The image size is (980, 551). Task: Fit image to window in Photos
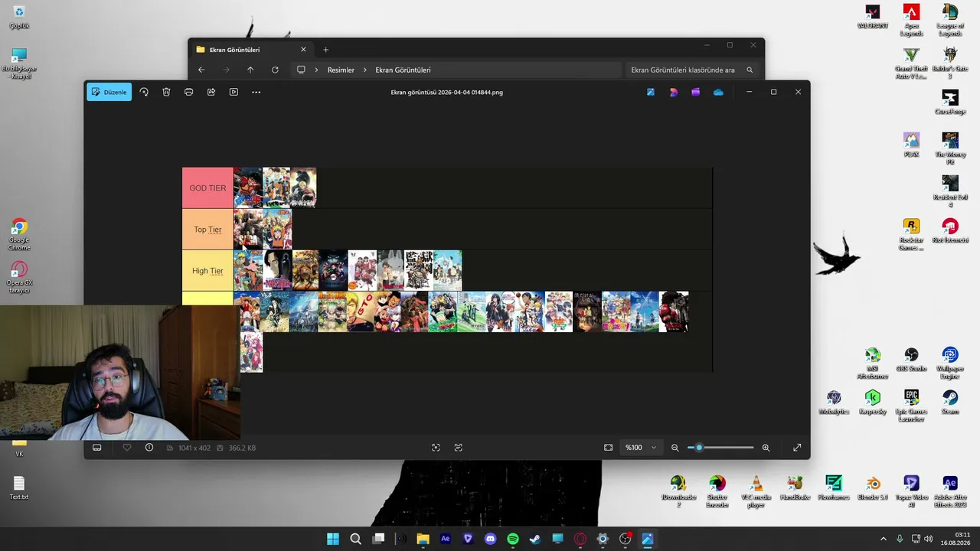point(609,448)
